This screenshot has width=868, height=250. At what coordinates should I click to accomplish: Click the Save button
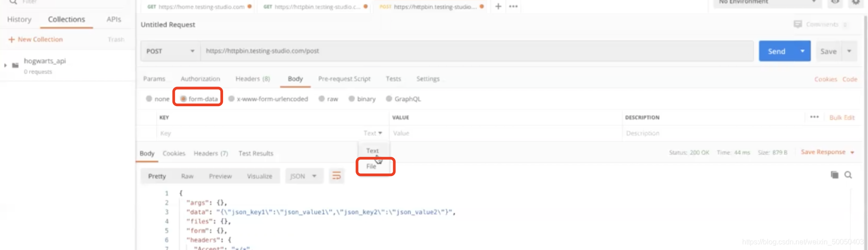(829, 51)
